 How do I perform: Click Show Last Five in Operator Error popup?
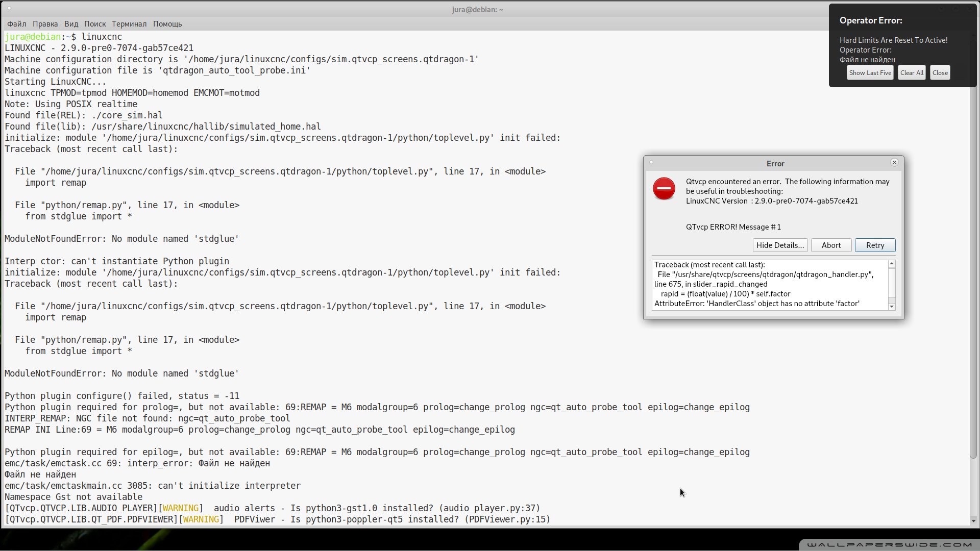point(870,73)
